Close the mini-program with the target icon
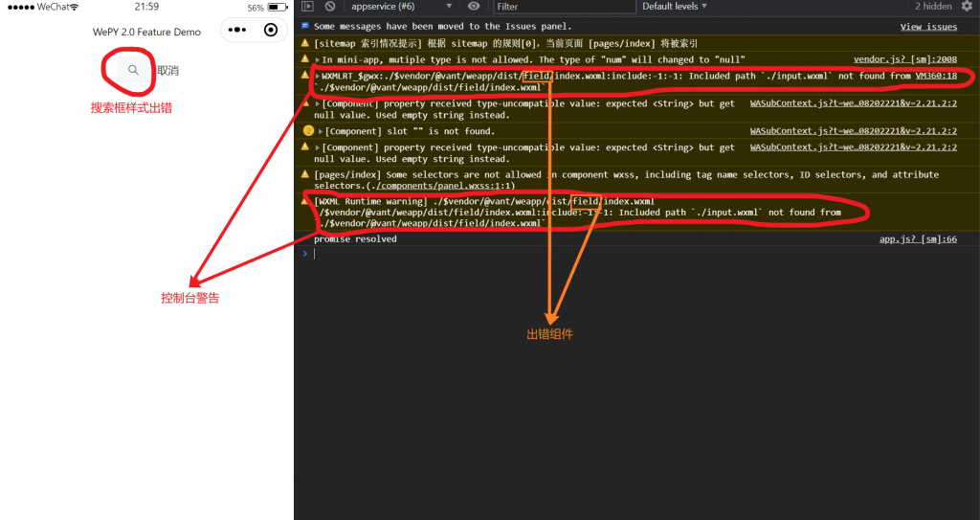This screenshot has width=980, height=520. tap(271, 30)
